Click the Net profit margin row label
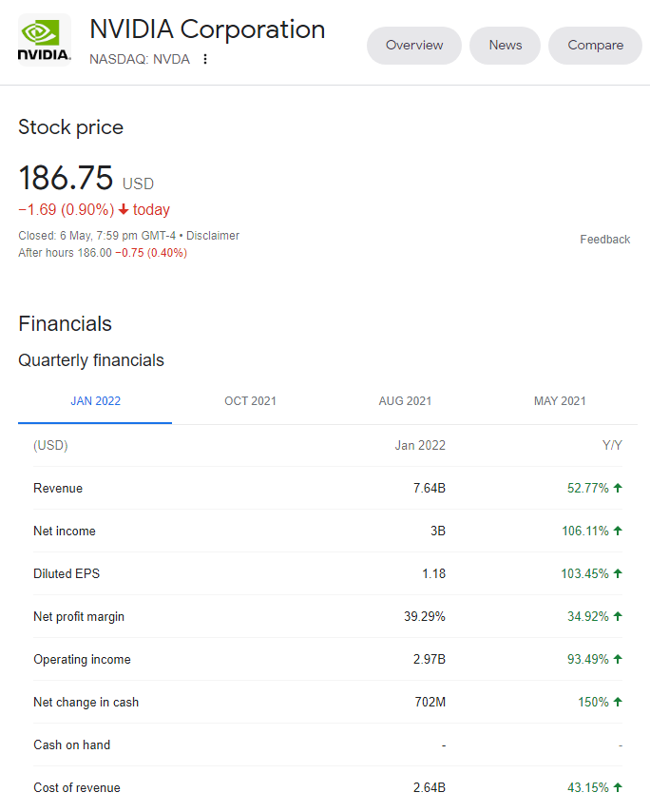The width and height of the screenshot is (650, 812). tap(79, 616)
